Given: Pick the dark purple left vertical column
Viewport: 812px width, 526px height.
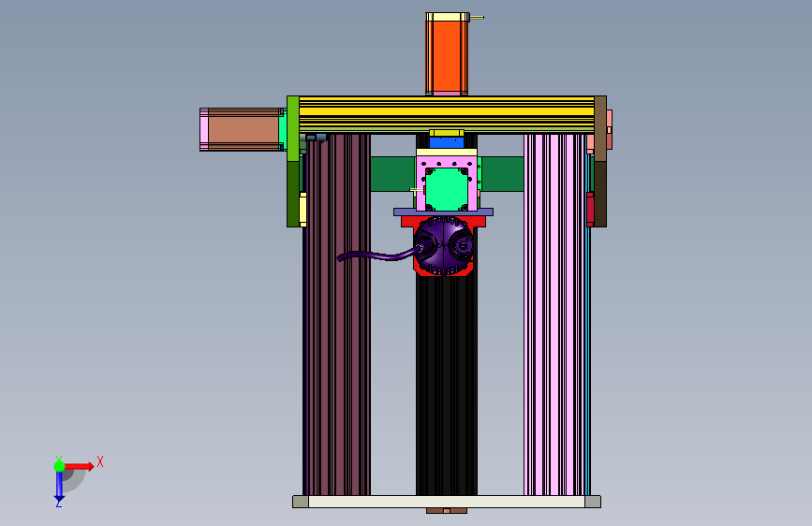Looking at the screenshot, I should (336, 314).
